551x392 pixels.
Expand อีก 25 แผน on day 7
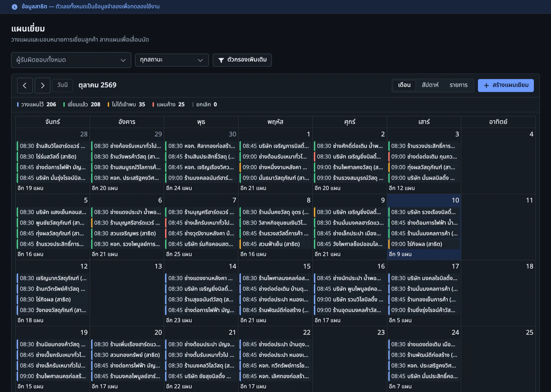pos(179,254)
